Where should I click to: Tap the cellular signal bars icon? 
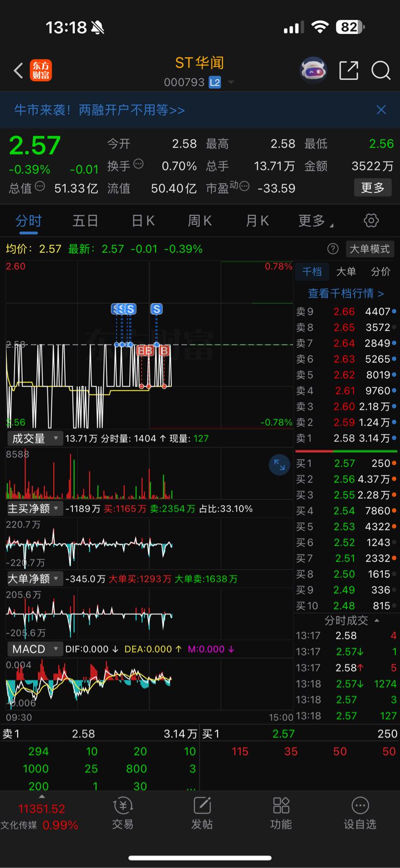(x=293, y=28)
